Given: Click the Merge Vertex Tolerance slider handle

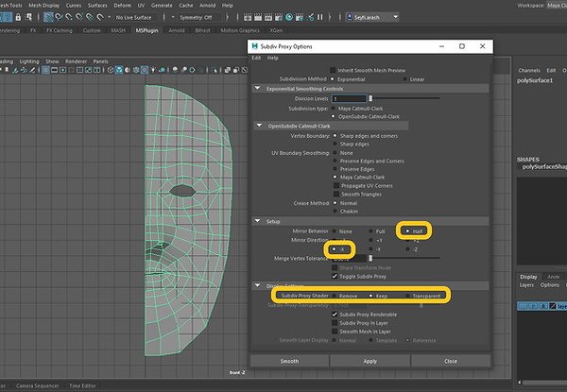Looking at the screenshot, I should click(370, 258).
